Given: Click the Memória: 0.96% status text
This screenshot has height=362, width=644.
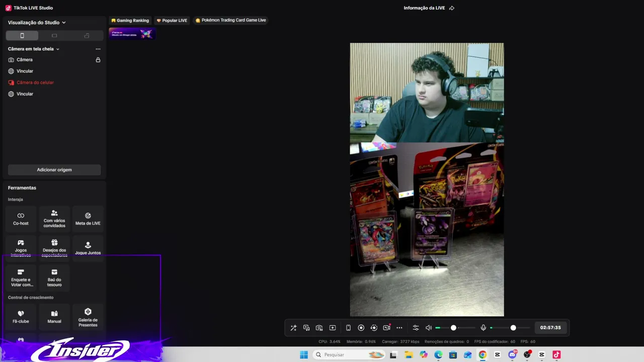Looking at the screenshot, I should tap(361, 342).
